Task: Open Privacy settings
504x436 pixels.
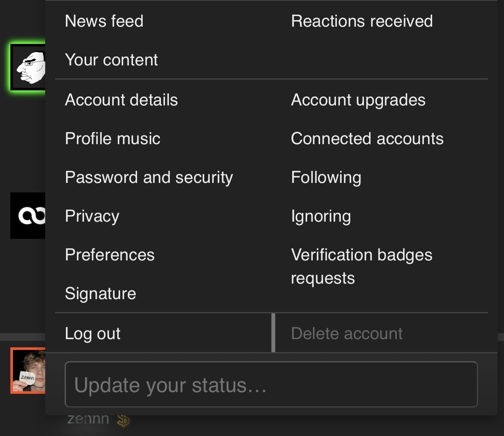Action: 92,216
